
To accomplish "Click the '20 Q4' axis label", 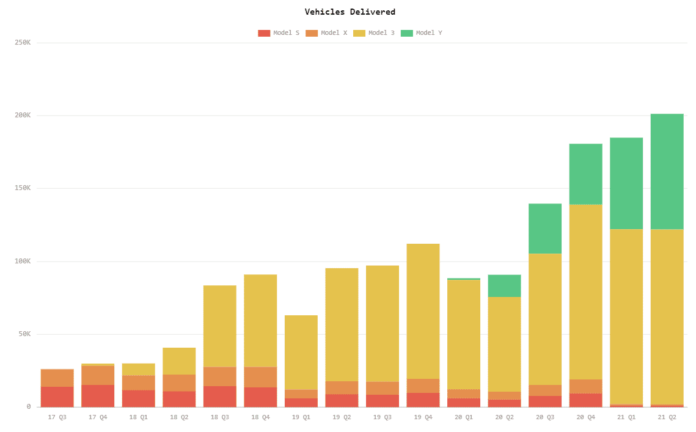I will point(585,417).
